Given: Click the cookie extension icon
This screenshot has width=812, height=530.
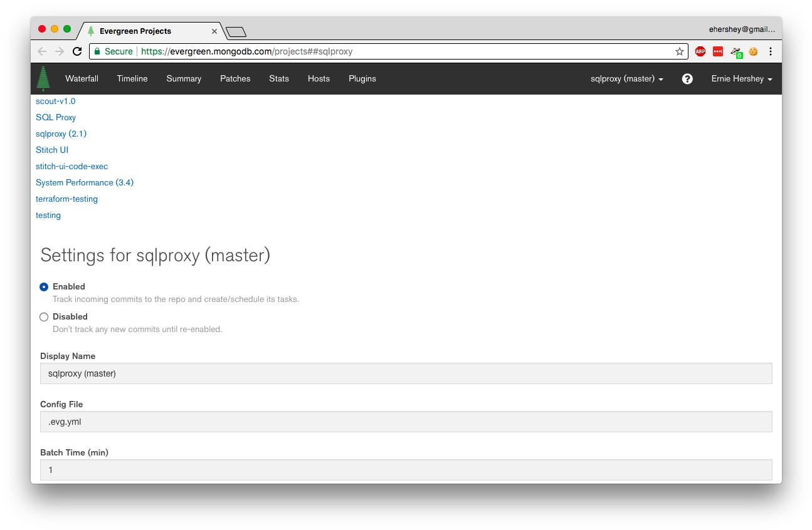Looking at the screenshot, I should 753,51.
